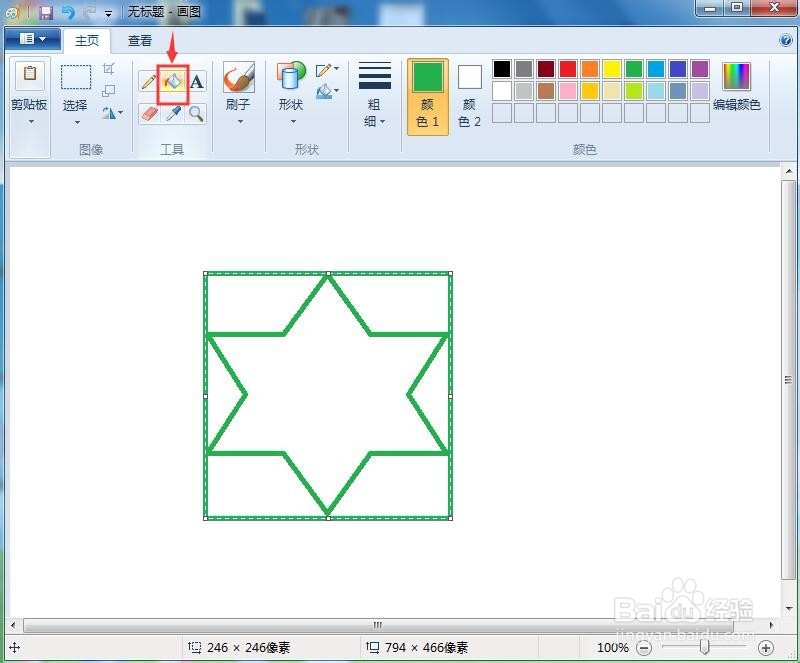This screenshot has height=663, width=800.
Task: Pick the purple color swatch
Action: point(700,69)
